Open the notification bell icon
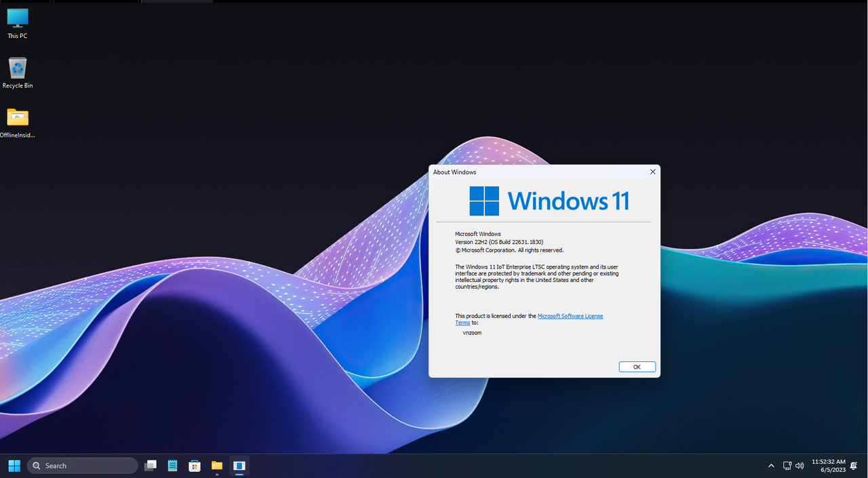The width and height of the screenshot is (868, 478). 854,466
